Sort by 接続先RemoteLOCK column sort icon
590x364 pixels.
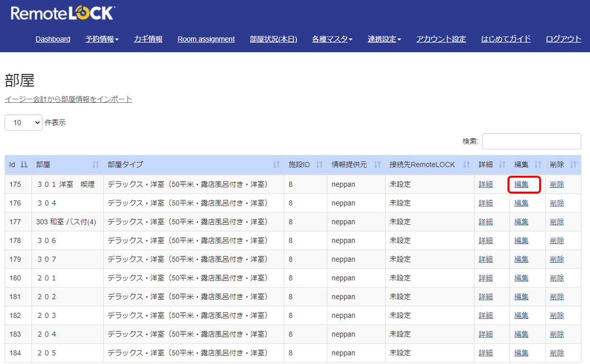coord(466,165)
